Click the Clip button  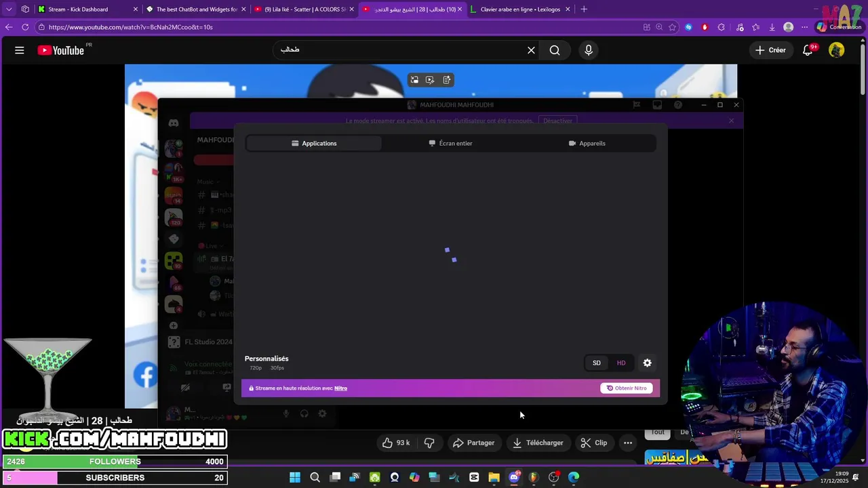pos(594,443)
